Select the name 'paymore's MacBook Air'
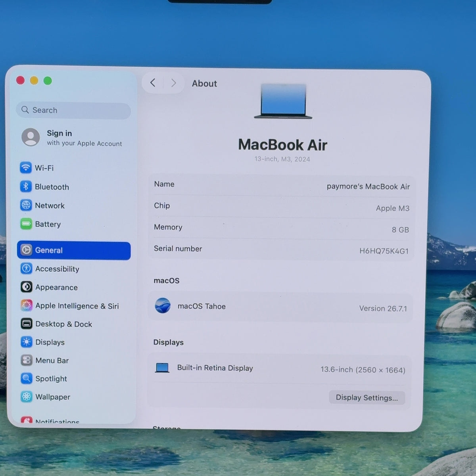 pos(368,186)
